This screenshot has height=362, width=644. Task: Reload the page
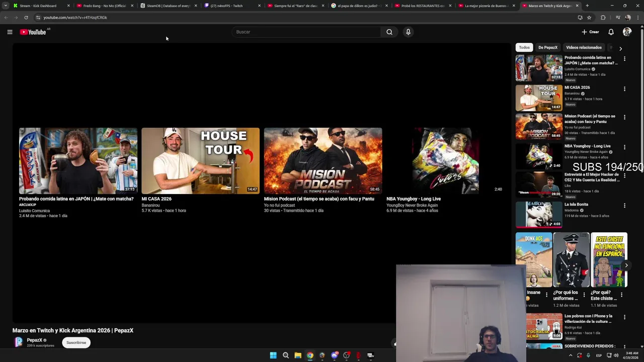26,18
